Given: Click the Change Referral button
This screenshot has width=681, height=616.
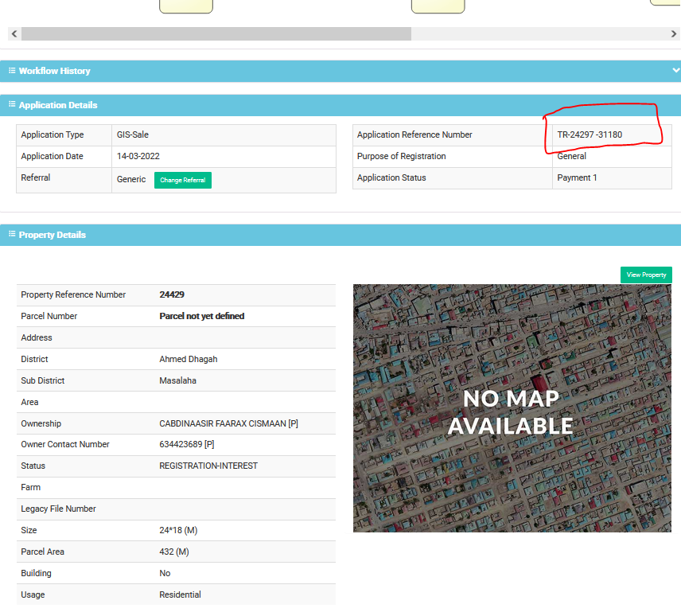Looking at the screenshot, I should pyautogui.click(x=183, y=180).
